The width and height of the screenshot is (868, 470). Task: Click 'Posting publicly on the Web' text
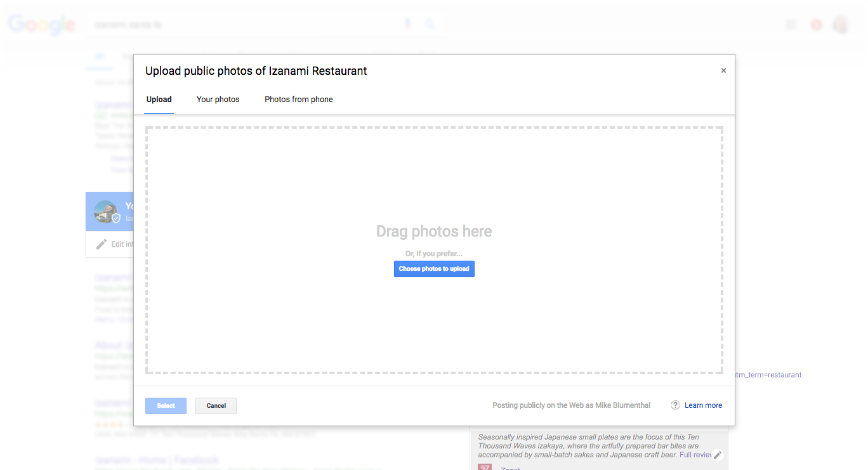(x=571, y=405)
